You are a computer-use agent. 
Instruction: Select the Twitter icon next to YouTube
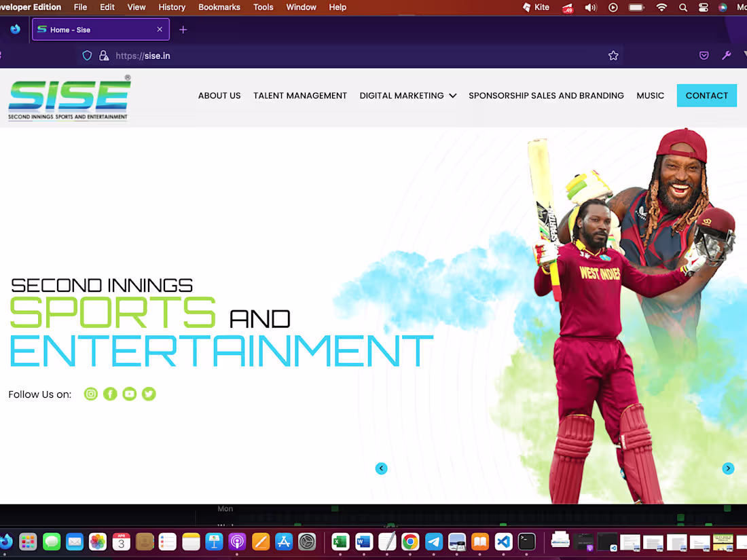click(149, 394)
